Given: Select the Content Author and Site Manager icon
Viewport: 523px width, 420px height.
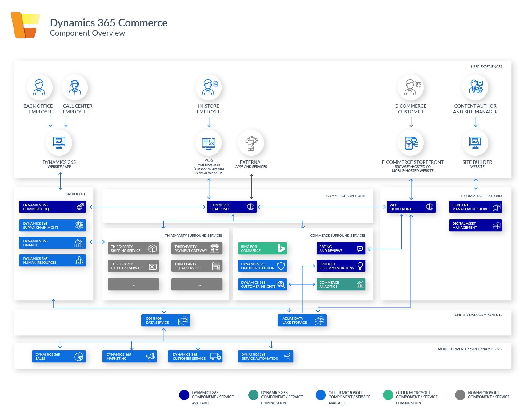Looking at the screenshot, I should coord(476,87).
